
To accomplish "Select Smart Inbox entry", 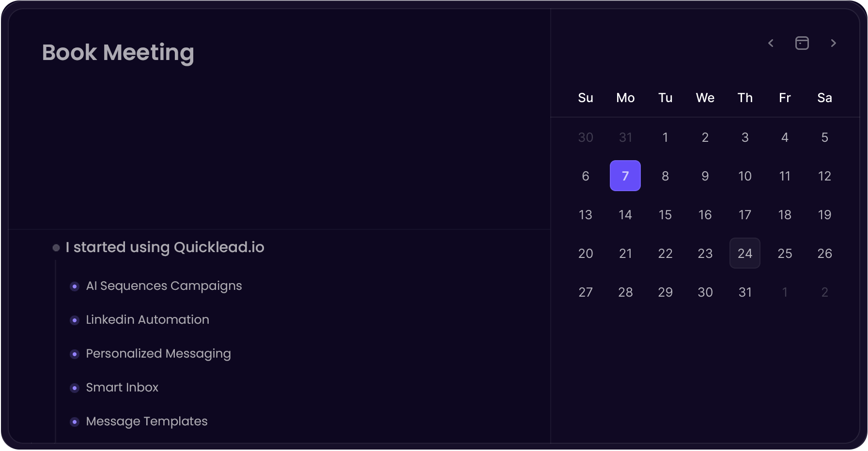I will (122, 388).
